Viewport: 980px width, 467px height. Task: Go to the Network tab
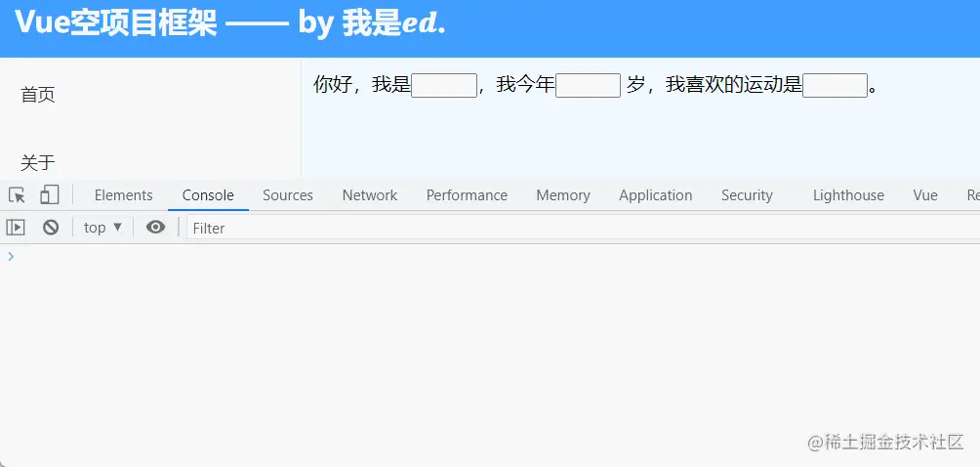[369, 195]
